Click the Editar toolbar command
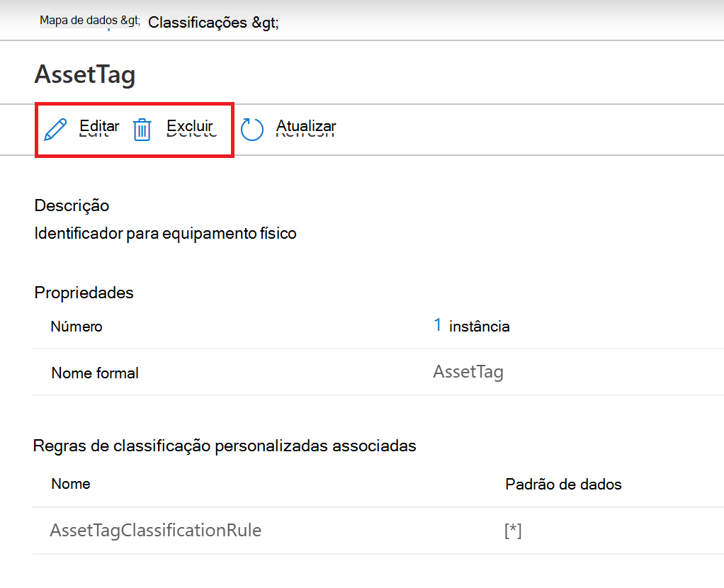Viewport: 724px width, 588px height. coord(98,125)
